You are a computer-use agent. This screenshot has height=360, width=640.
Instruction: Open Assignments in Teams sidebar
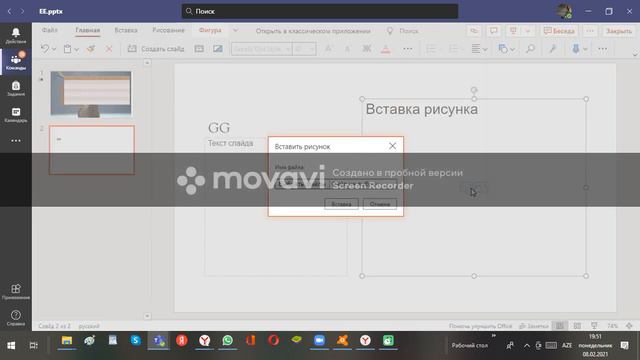tap(16, 88)
